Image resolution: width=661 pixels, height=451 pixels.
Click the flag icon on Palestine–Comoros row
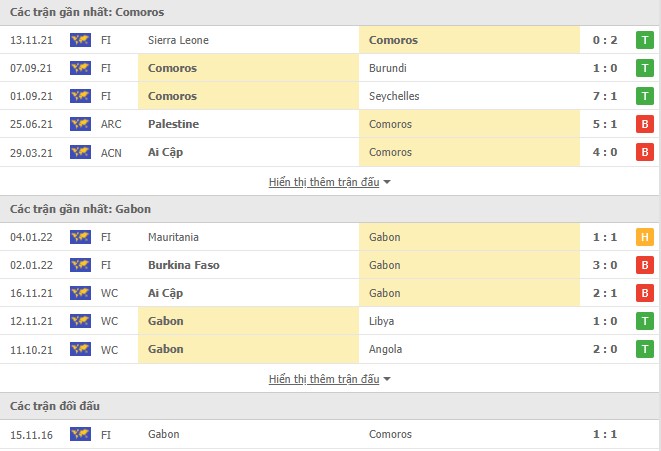[x=80, y=125]
